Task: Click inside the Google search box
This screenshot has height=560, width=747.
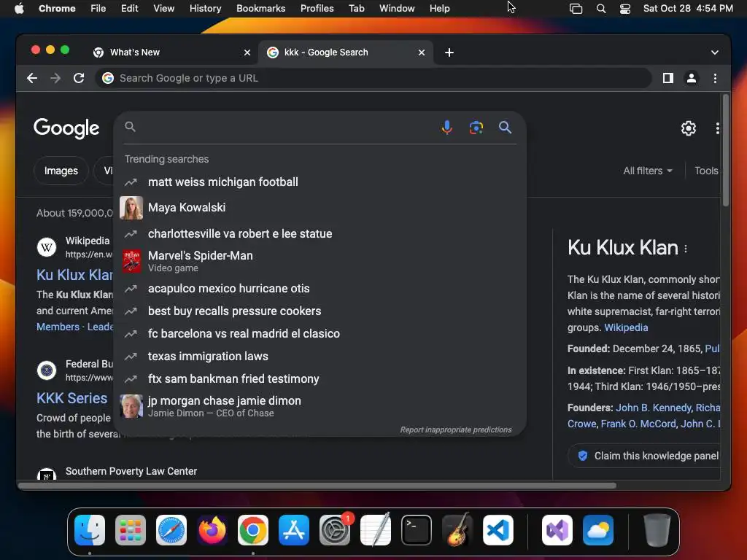Action: pyautogui.click(x=286, y=127)
